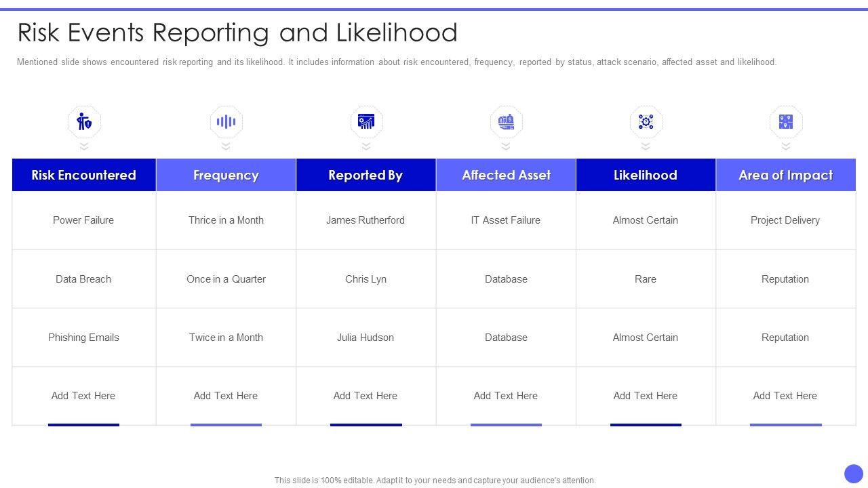This screenshot has width=868, height=488.
Task: Click Add Text Here in the Likelihood column
Action: (646, 396)
